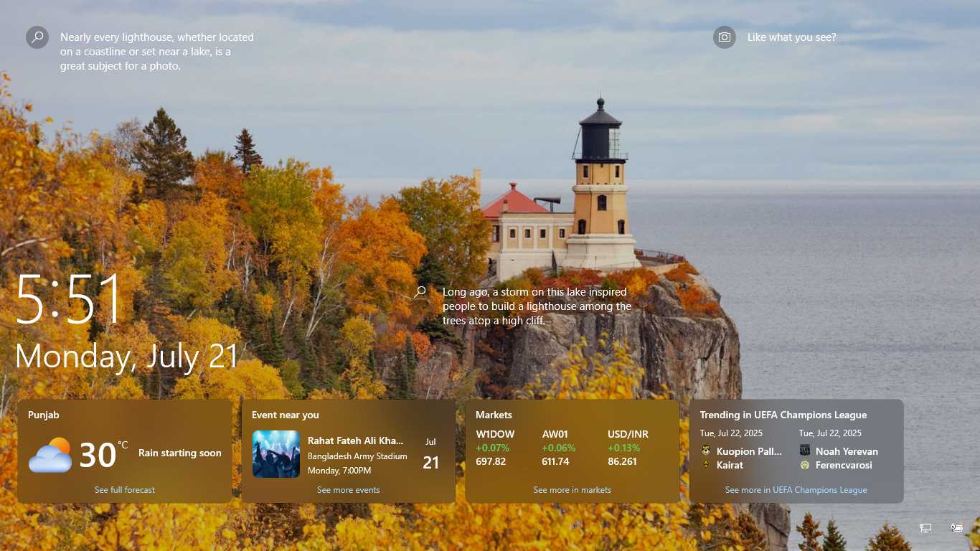Viewport: 980px width, 551px height.
Task: Click the Like what you see? text
Action: (x=792, y=37)
